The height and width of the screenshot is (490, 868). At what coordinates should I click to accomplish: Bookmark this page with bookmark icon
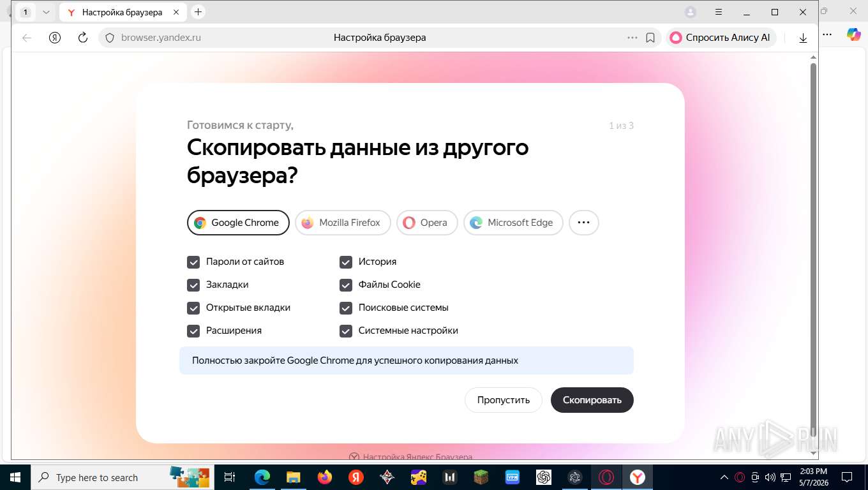[650, 38]
